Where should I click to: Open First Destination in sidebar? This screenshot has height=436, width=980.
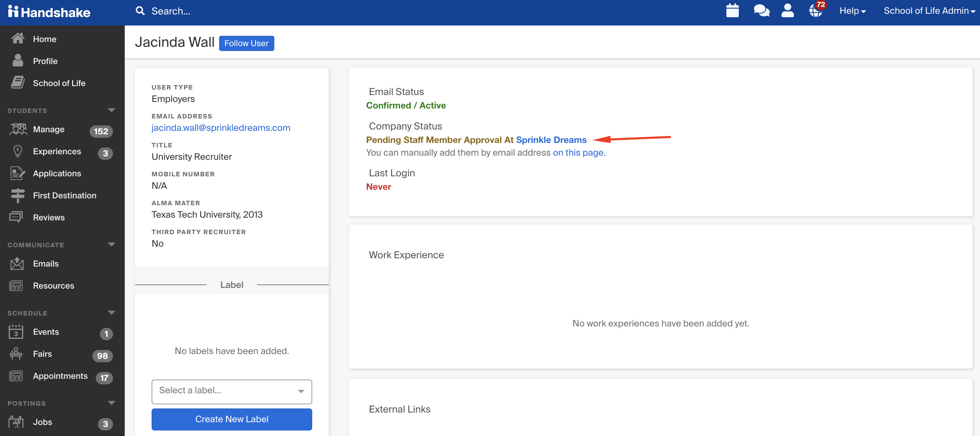pyautogui.click(x=65, y=195)
